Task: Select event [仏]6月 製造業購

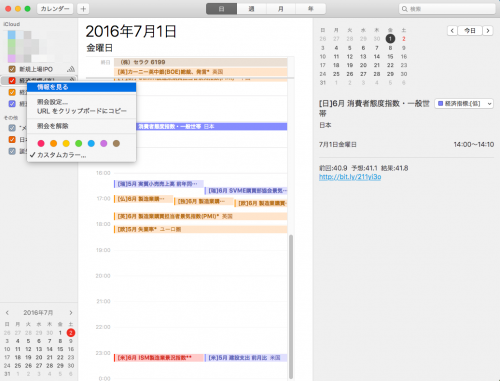Action: [143, 199]
